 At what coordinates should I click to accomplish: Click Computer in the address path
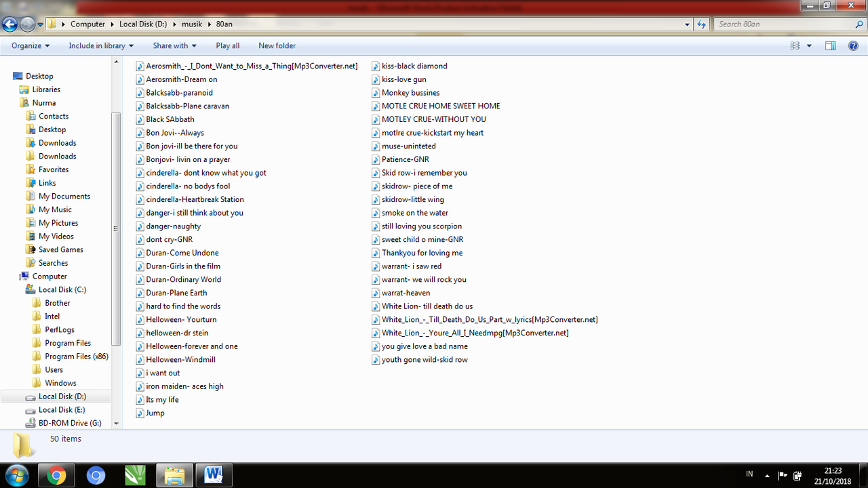(87, 24)
